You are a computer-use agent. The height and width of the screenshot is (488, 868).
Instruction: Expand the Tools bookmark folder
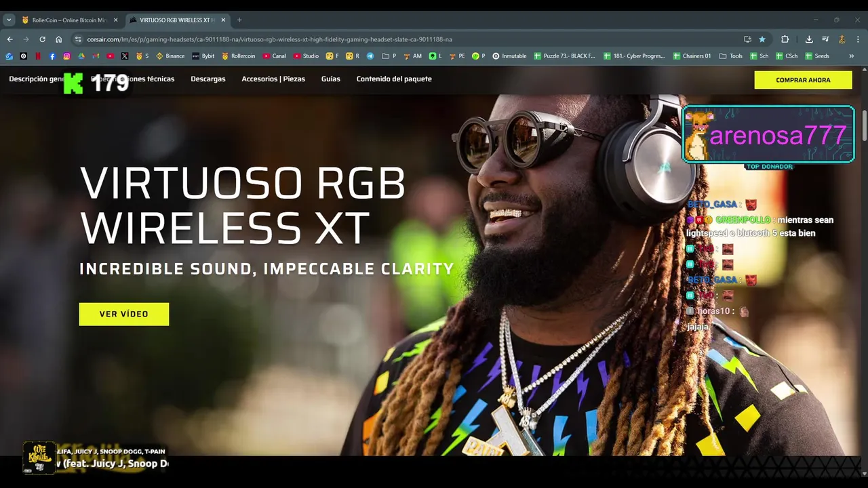click(x=731, y=56)
